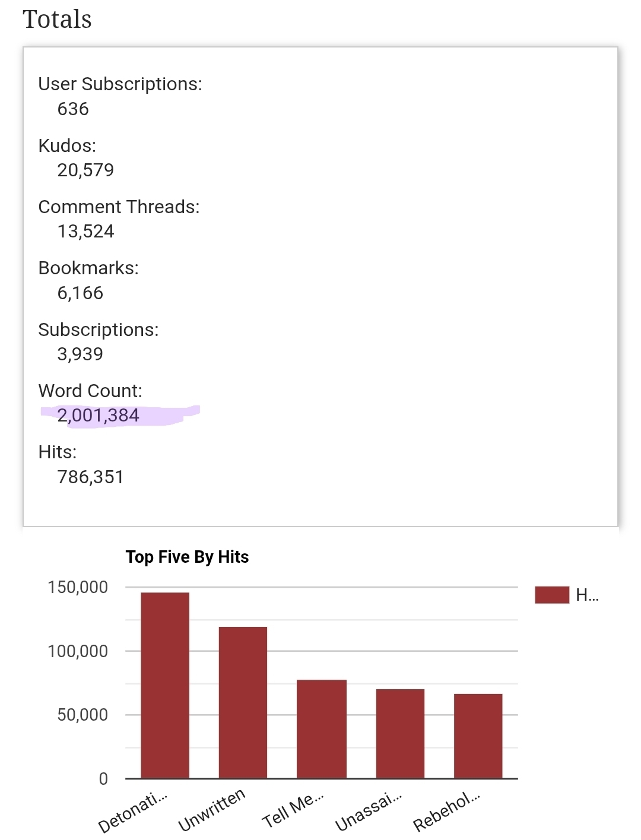Select the Unwritten x-axis label
This screenshot has height=840, width=641.
(211, 810)
